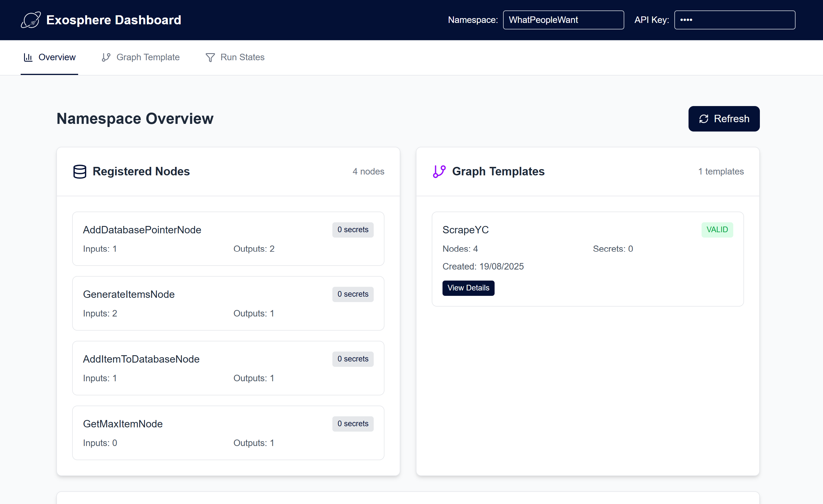Screen dimensions: 823x504
Task: Click the database icon beside Registered Nodes
Action: pos(80,171)
